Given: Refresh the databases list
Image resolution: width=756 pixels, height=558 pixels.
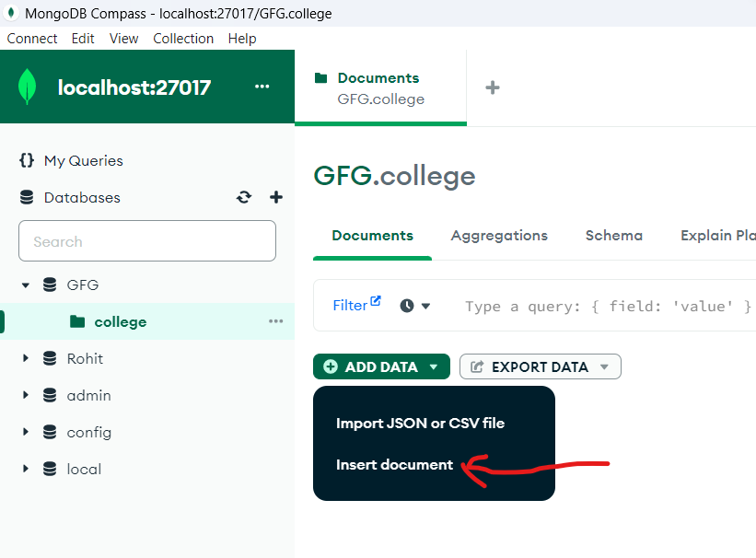Looking at the screenshot, I should point(244,197).
